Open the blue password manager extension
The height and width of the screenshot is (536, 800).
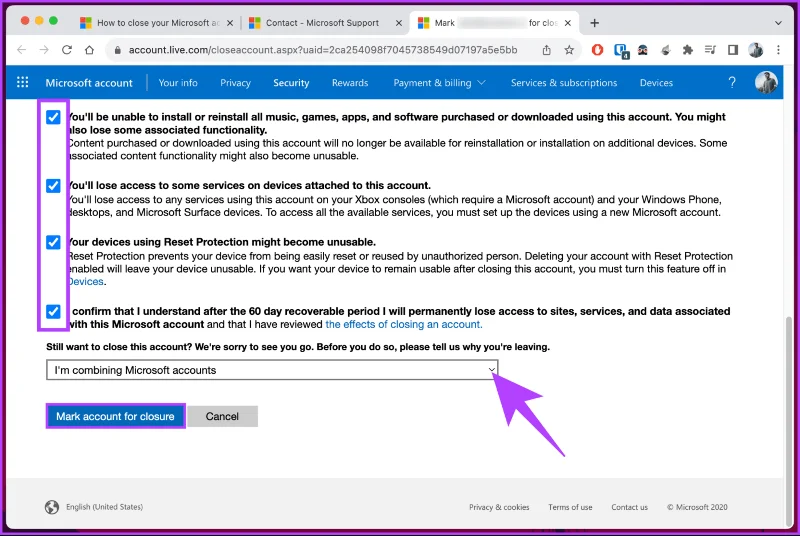(x=620, y=50)
